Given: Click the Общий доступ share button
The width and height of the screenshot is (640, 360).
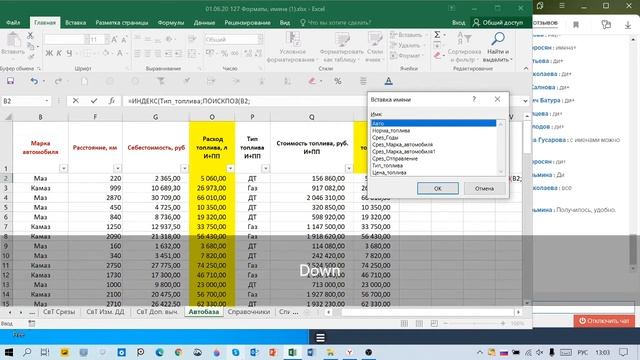Looking at the screenshot, I should 498,22.
